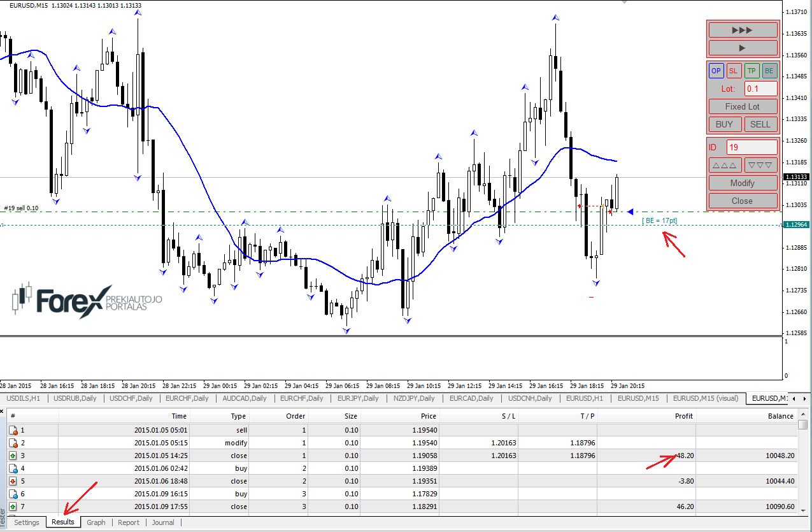Toggle the TP take profit button
The width and height of the screenshot is (812, 532).
coord(752,71)
